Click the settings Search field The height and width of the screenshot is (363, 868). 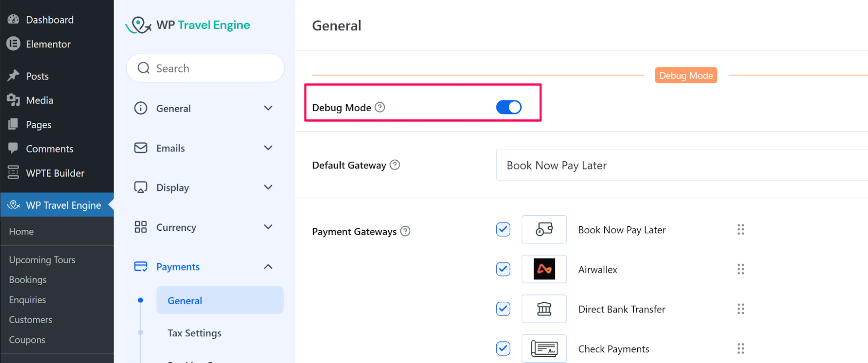click(x=216, y=68)
